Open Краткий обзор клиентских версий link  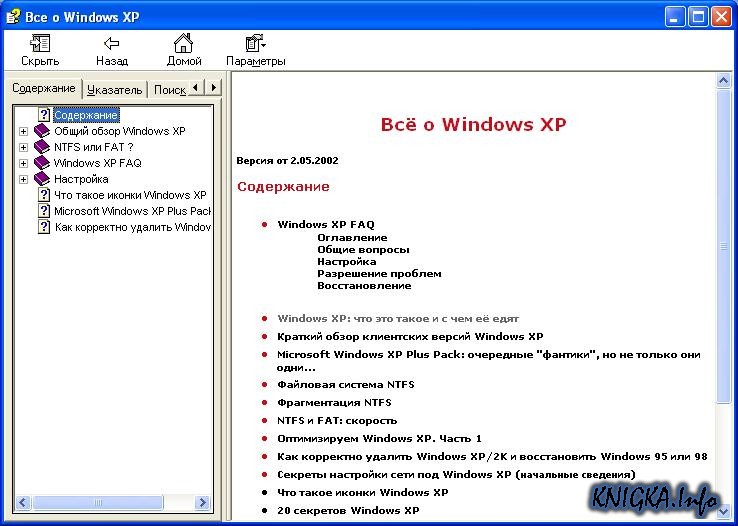(x=410, y=336)
